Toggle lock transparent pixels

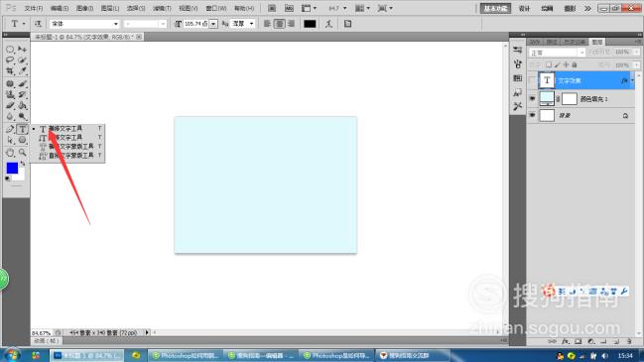[x=549, y=64]
